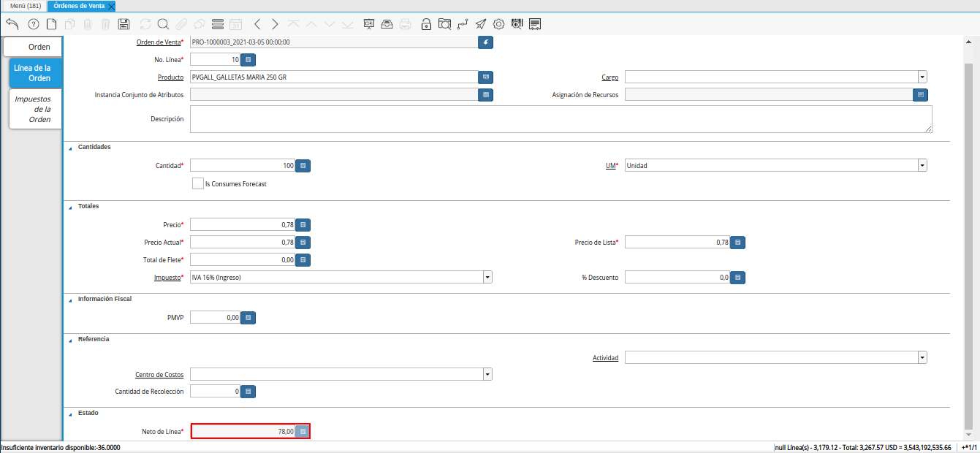Viewport: 980px width, 453px height.
Task: Click the Refresh toolbar icon
Action: pyautogui.click(x=145, y=24)
